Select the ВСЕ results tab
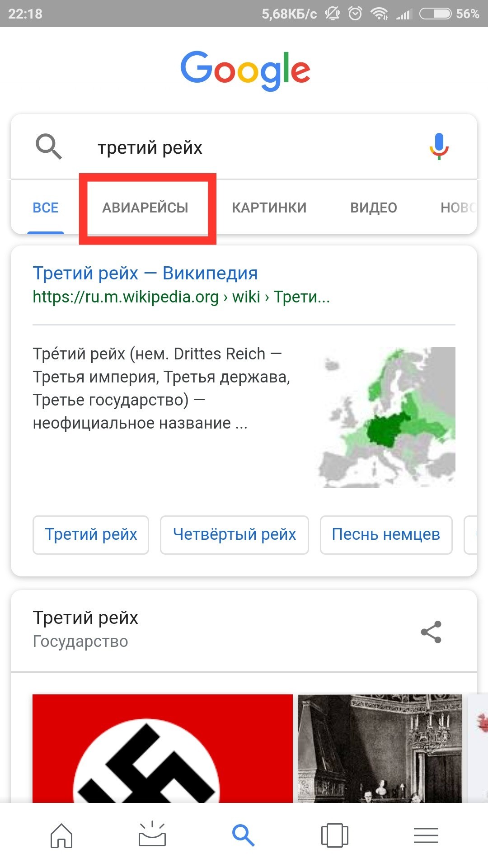The image size is (488, 868). pos(46,208)
